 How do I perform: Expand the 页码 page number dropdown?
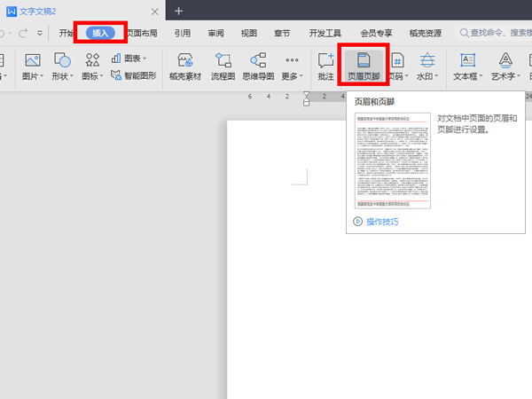(398, 76)
